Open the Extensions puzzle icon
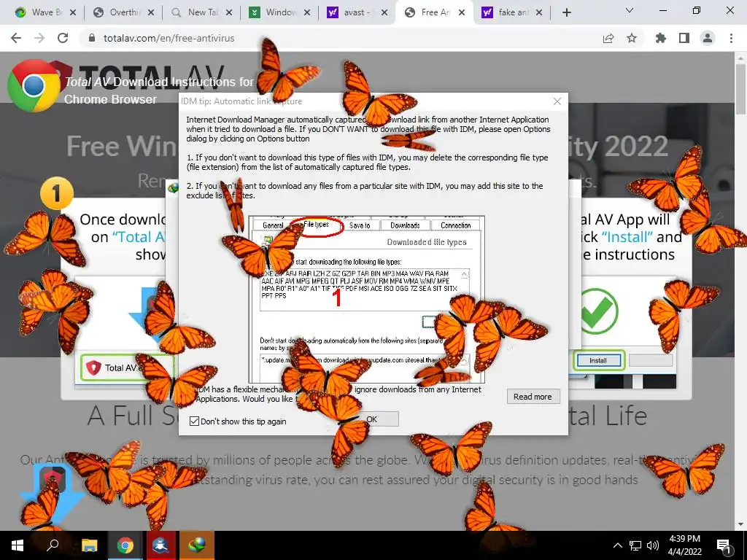747x560 pixels. pos(661,38)
